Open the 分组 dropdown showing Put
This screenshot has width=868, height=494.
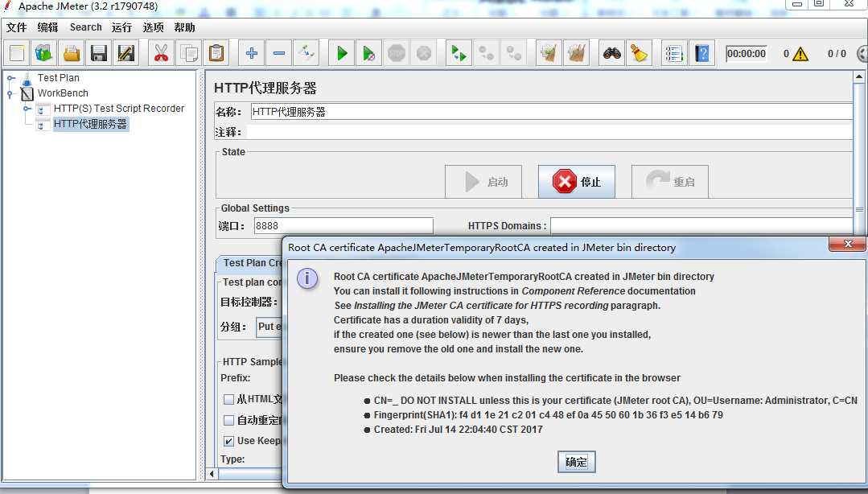[269, 327]
